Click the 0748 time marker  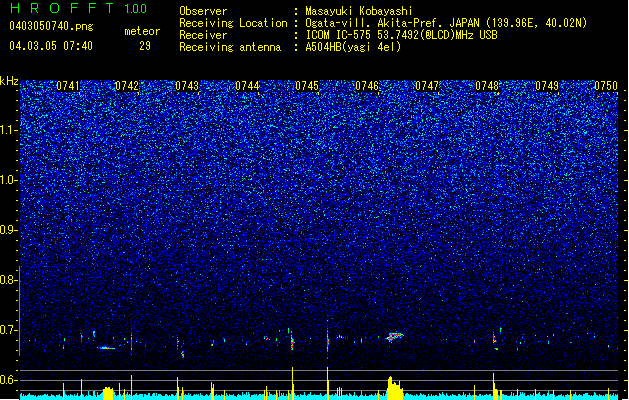(x=487, y=86)
